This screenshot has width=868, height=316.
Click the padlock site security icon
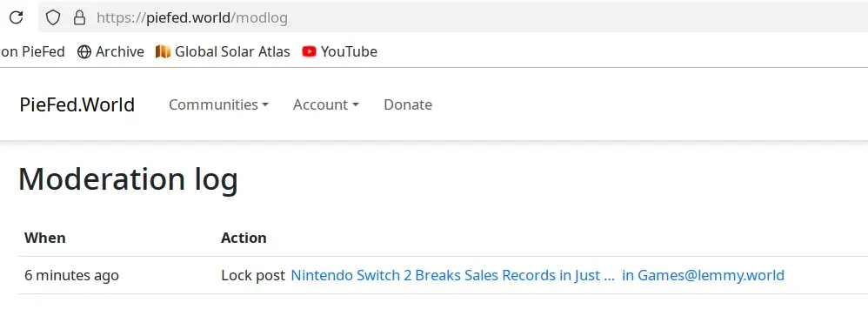coord(79,17)
